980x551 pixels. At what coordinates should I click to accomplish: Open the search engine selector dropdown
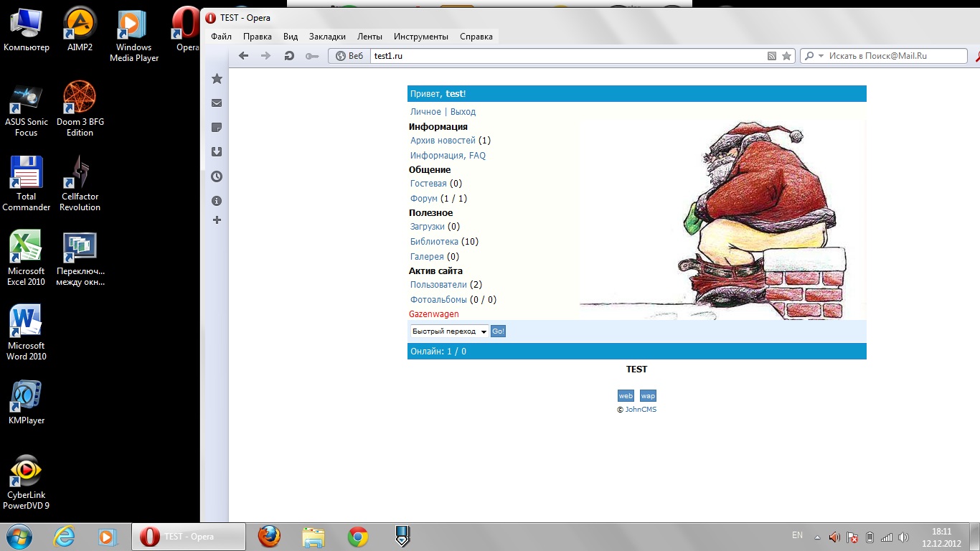pos(814,56)
